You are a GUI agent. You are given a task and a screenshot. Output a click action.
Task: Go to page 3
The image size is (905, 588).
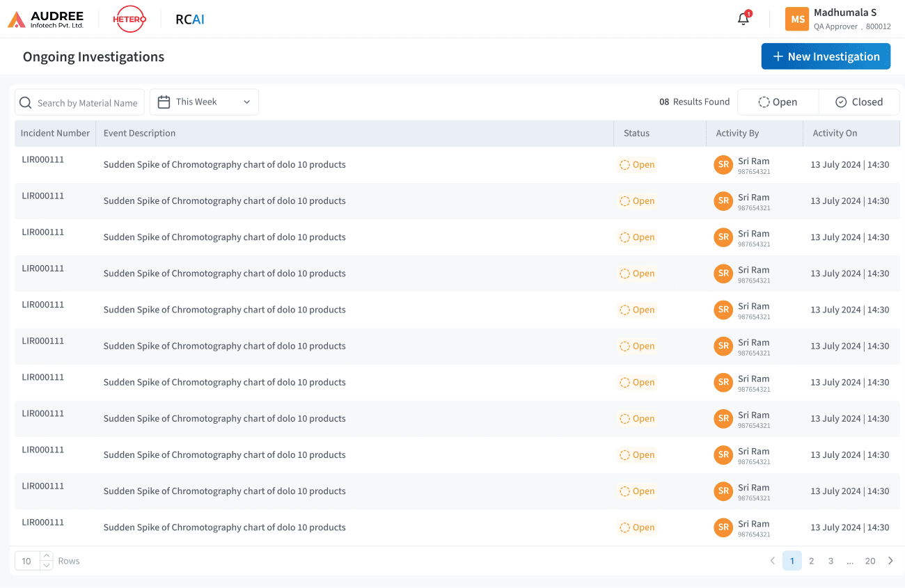pos(831,561)
